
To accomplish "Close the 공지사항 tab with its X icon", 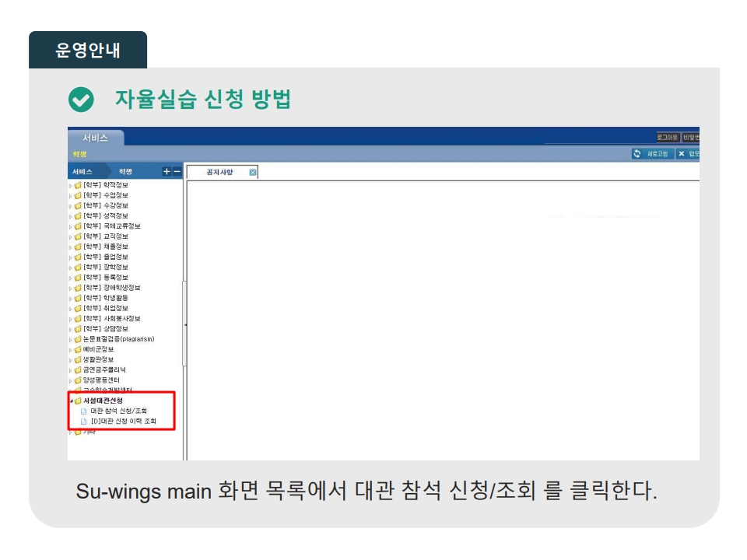I will click(253, 172).
